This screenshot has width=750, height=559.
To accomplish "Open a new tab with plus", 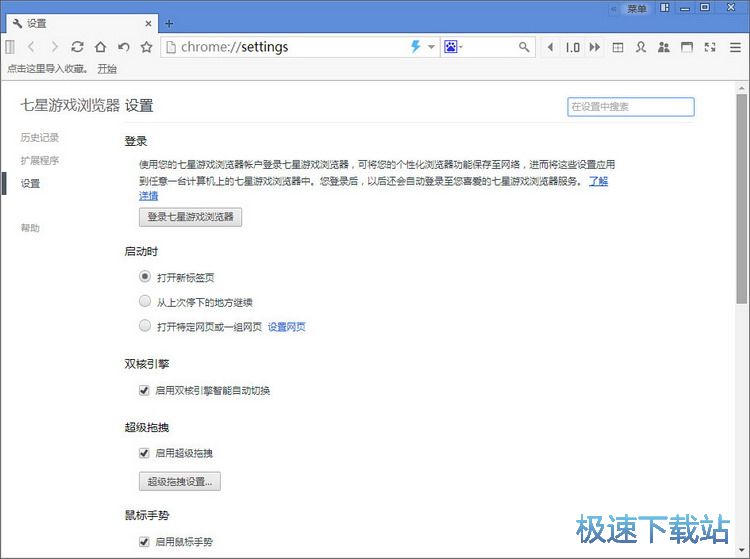I will 169,23.
